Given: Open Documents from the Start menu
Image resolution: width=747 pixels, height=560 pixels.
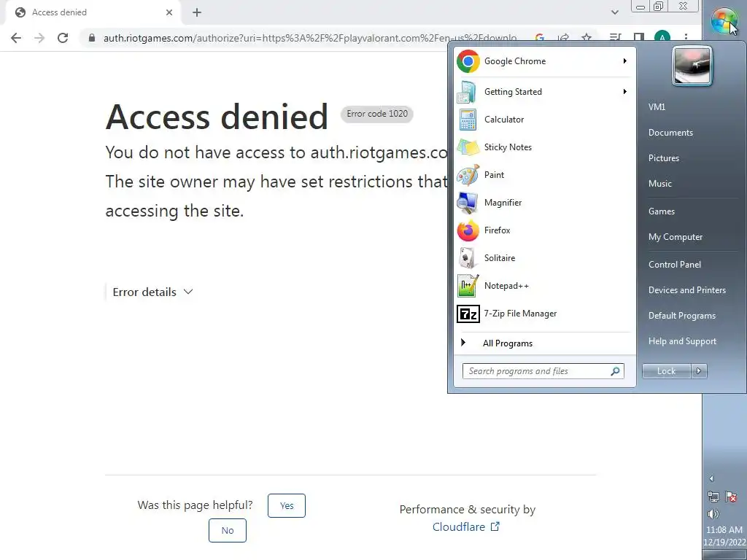Looking at the screenshot, I should [671, 133].
